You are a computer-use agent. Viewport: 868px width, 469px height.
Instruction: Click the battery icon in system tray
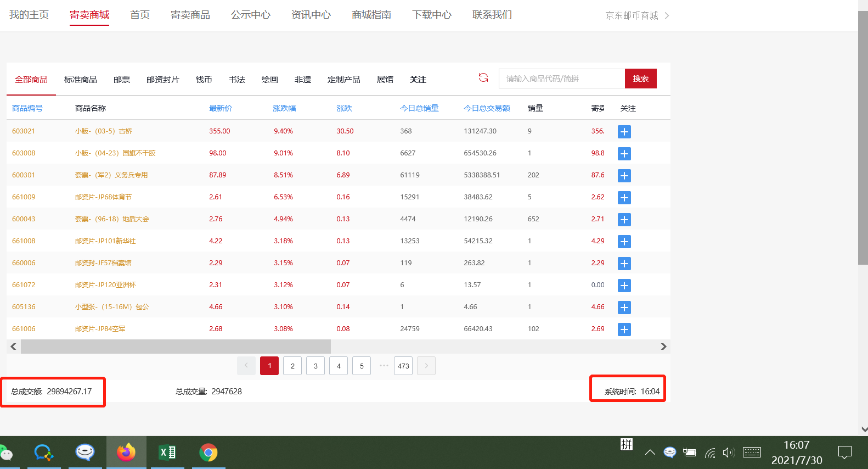coord(690,453)
